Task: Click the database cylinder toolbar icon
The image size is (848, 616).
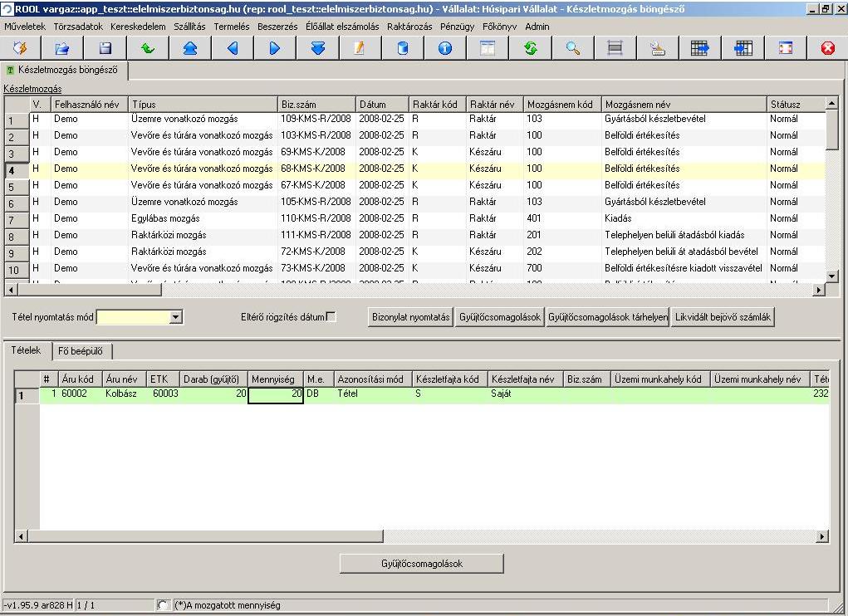Action: pyautogui.click(x=402, y=48)
